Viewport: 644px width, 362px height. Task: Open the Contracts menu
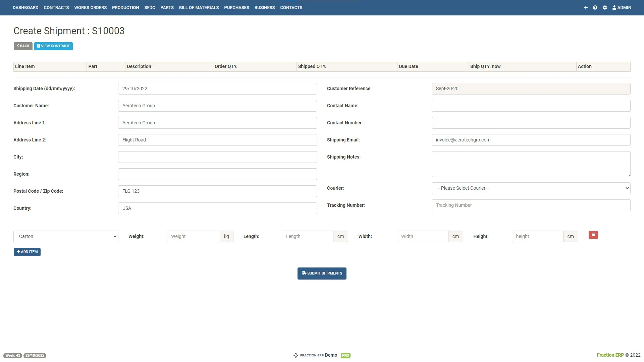(56, 7)
